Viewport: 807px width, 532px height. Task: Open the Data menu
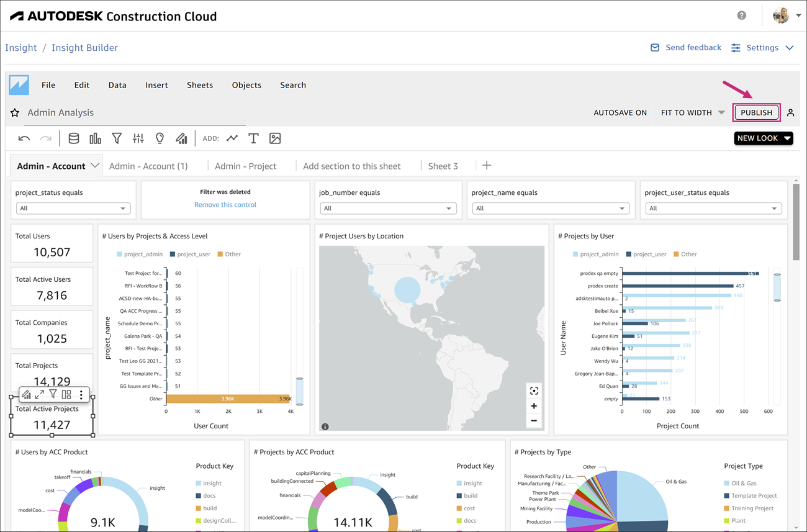click(117, 85)
